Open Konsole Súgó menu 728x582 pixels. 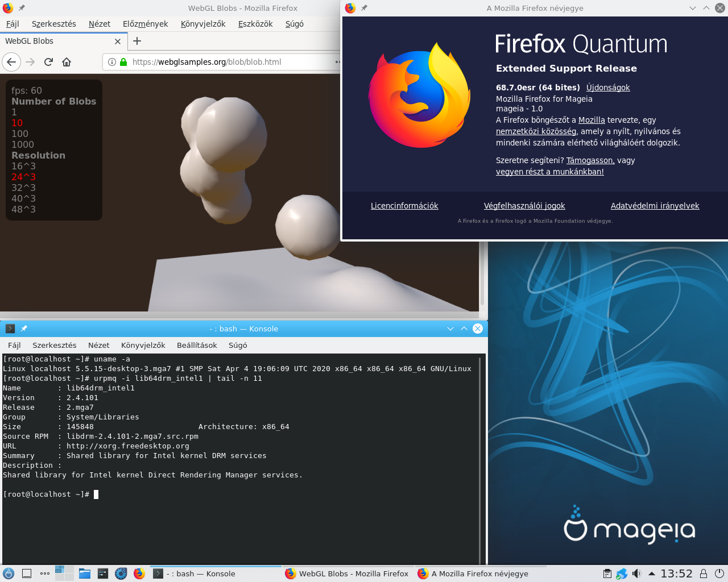(238, 345)
